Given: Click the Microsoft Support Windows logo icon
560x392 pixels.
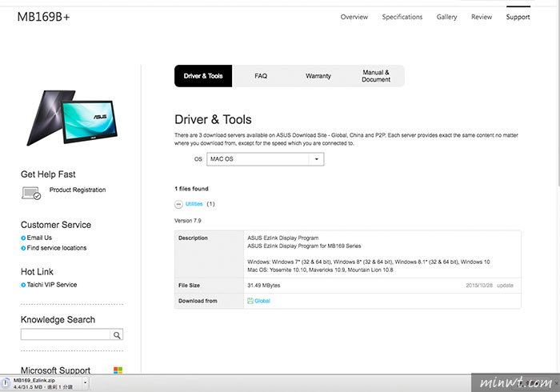Looking at the screenshot, I should tap(118, 370).
